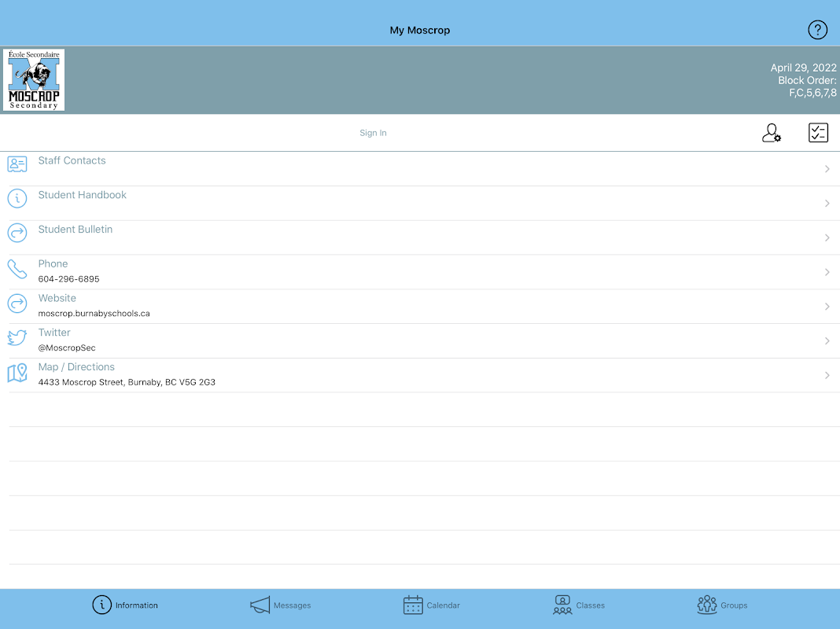The width and height of the screenshot is (840, 629).
Task: Click the Sign In link
Action: pyautogui.click(x=373, y=133)
